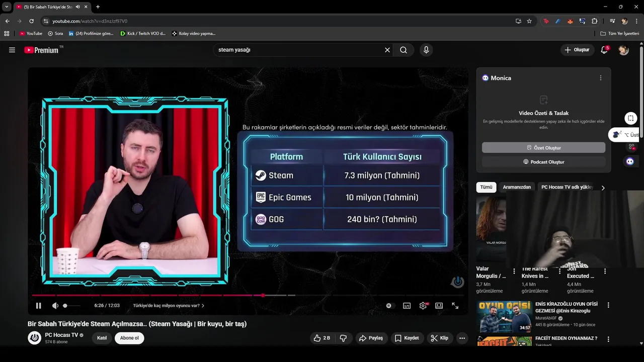Open the PC Hocası TV channel name
Screen dimensions: 644x362
[61, 335]
